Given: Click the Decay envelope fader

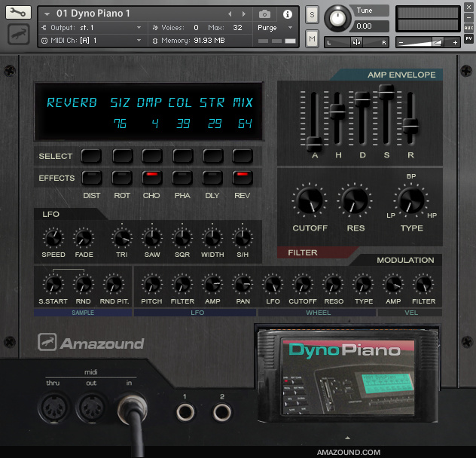Looking at the screenshot, I should [x=362, y=99].
